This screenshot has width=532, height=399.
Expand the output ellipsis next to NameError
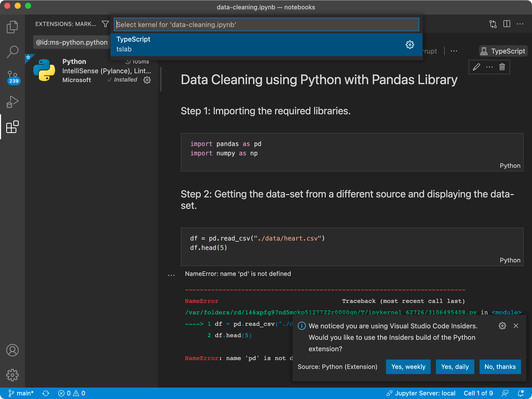[171, 275]
